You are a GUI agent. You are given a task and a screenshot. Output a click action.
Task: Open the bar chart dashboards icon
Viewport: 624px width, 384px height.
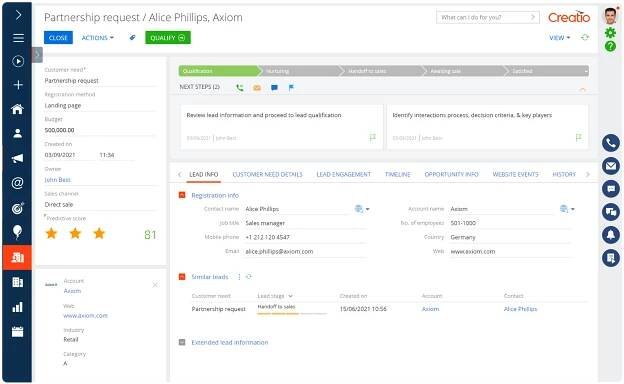(18, 307)
